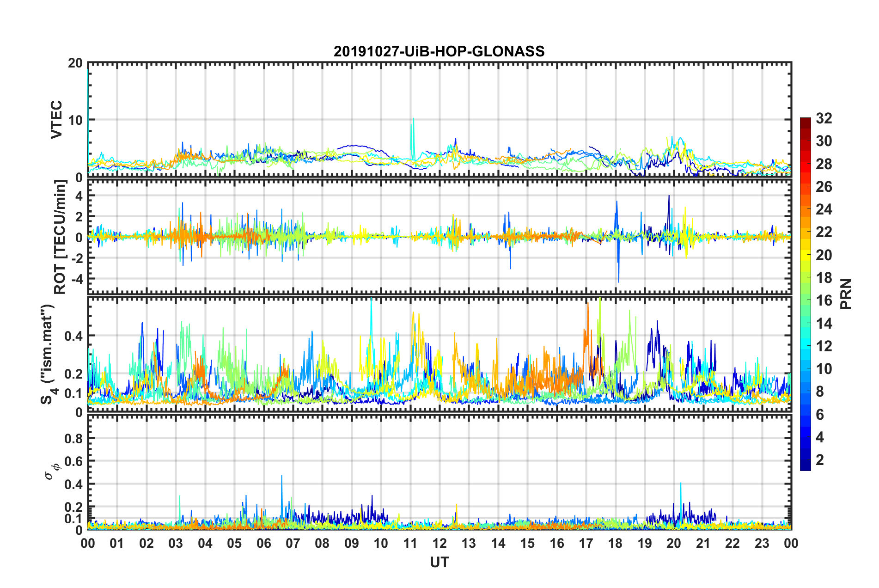The height and width of the screenshot is (588, 879).
Task: Click the ROT [TECU/min] axis label
Action: coord(60,237)
